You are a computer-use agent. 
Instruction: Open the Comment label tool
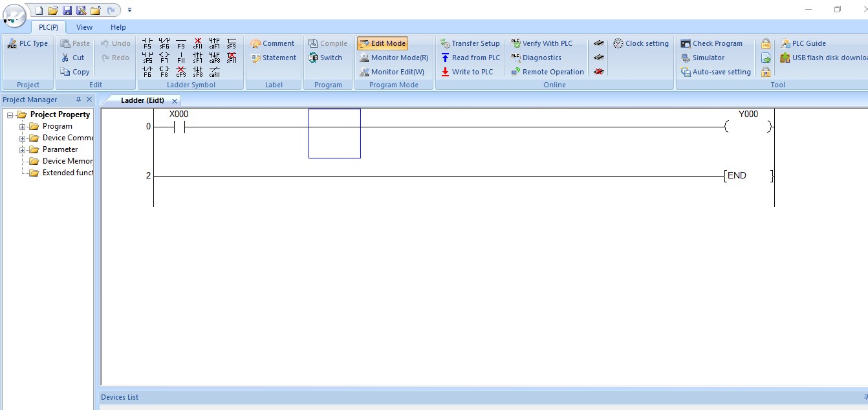[x=272, y=43]
